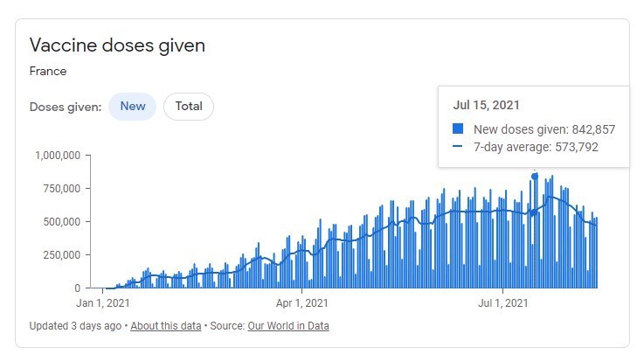Switch to Total doses view
The image size is (644, 361).
coord(189,107)
